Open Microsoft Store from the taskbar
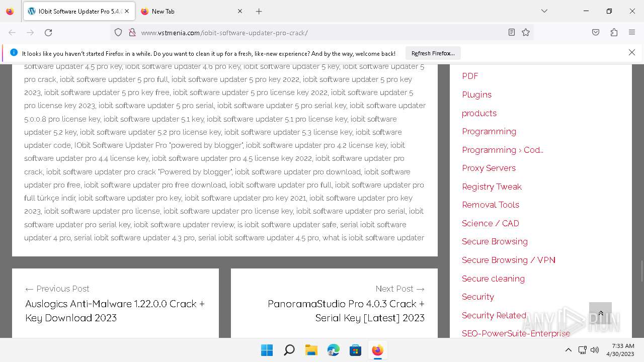This screenshot has height=362, width=644. point(355,350)
